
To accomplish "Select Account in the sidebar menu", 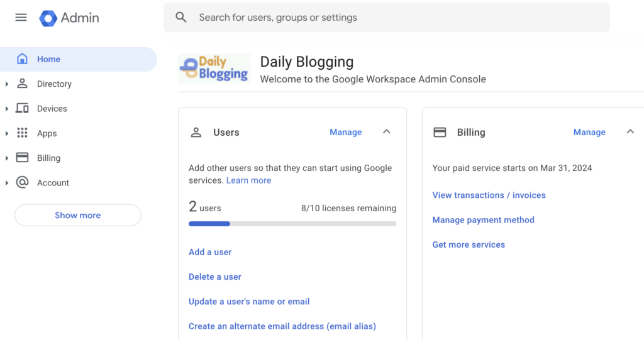I will click(53, 183).
